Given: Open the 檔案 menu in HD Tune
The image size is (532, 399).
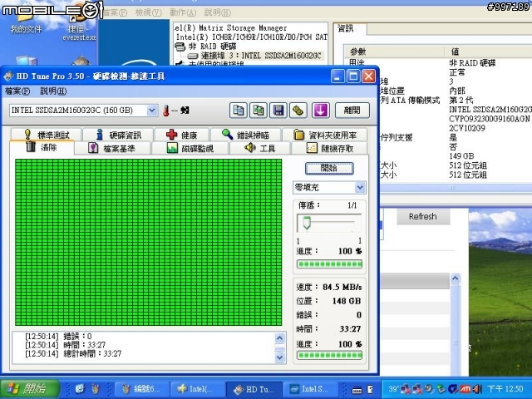Looking at the screenshot, I should click(17, 91).
